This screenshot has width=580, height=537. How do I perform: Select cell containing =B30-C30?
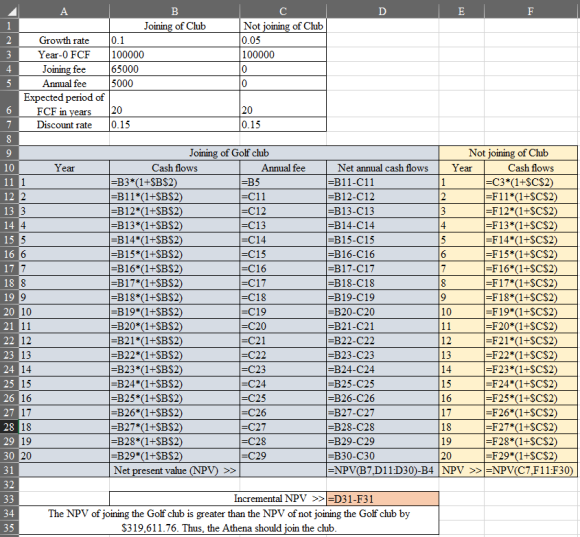pyautogui.click(x=382, y=456)
